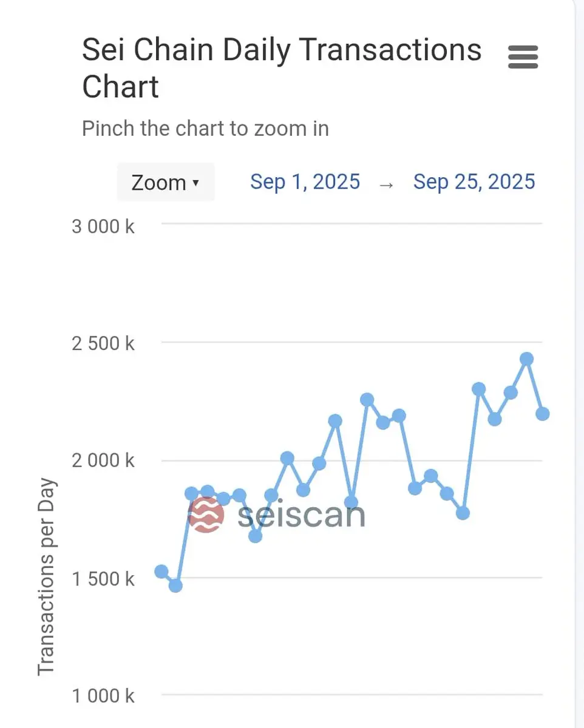Click the Transactions per Day axis title
The width and height of the screenshot is (584, 728).
click(47, 577)
